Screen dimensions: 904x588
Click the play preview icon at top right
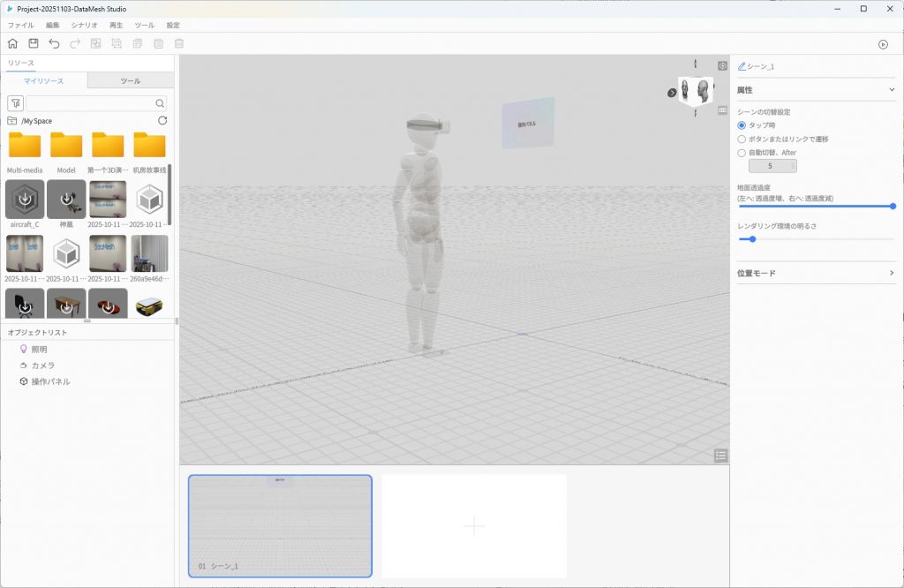coord(883,44)
